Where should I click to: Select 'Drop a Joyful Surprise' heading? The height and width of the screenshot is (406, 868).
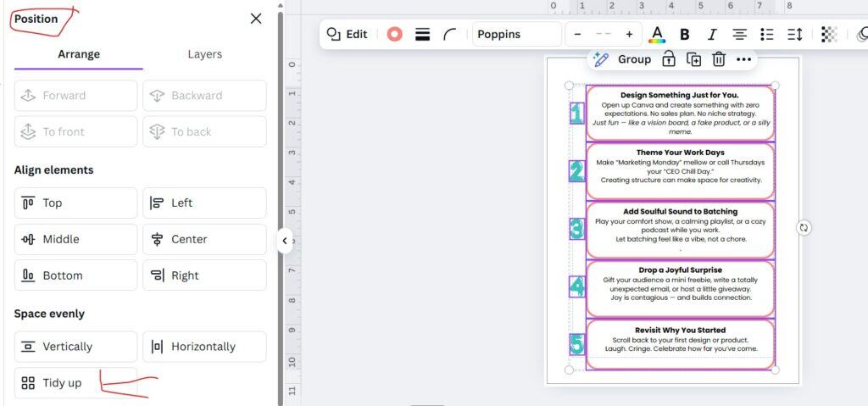pos(681,270)
